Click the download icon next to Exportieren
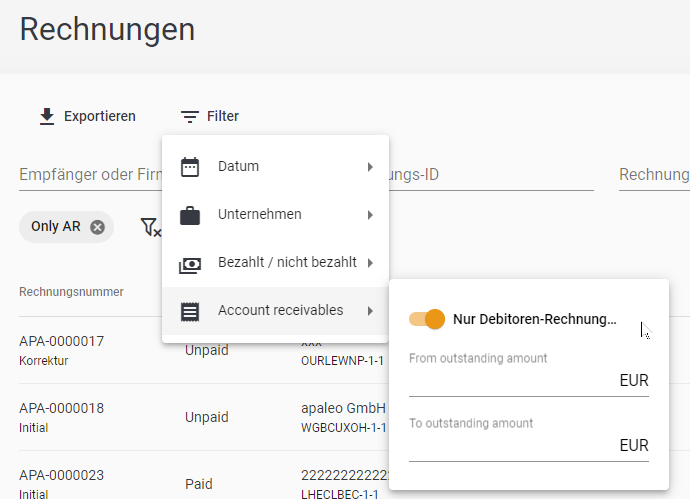The width and height of the screenshot is (690, 499). tap(47, 117)
